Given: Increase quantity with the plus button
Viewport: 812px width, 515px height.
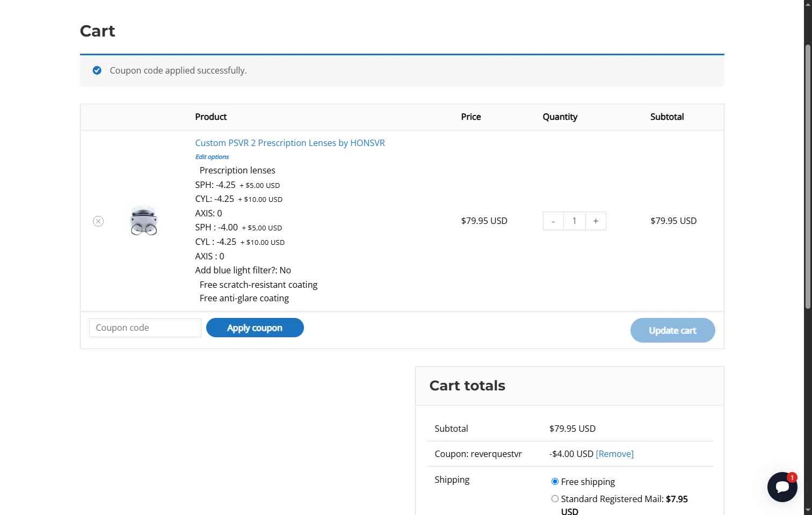Looking at the screenshot, I should point(596,221).
